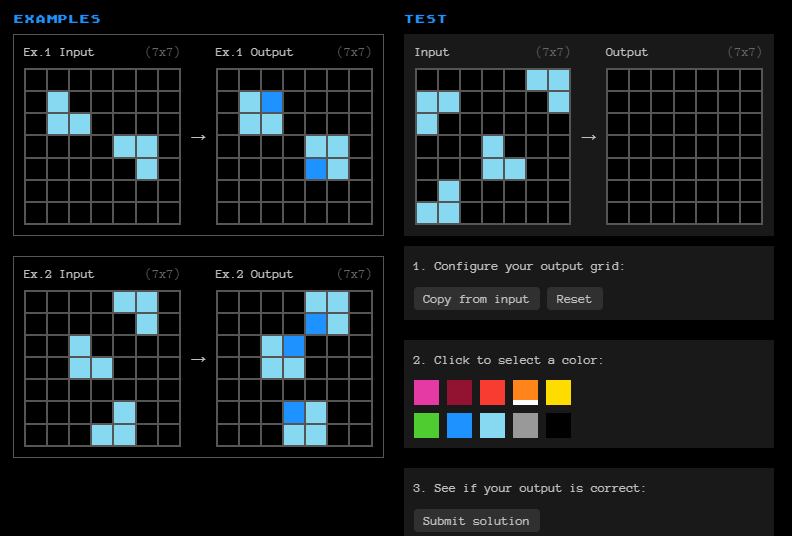Click the Ex.2 Input label
Screen dimensions: 792x536
point(59,274)
